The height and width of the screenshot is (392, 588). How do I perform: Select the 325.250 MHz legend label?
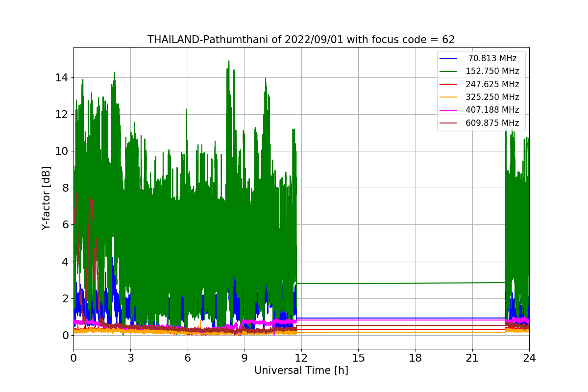[x=492, y=97]
